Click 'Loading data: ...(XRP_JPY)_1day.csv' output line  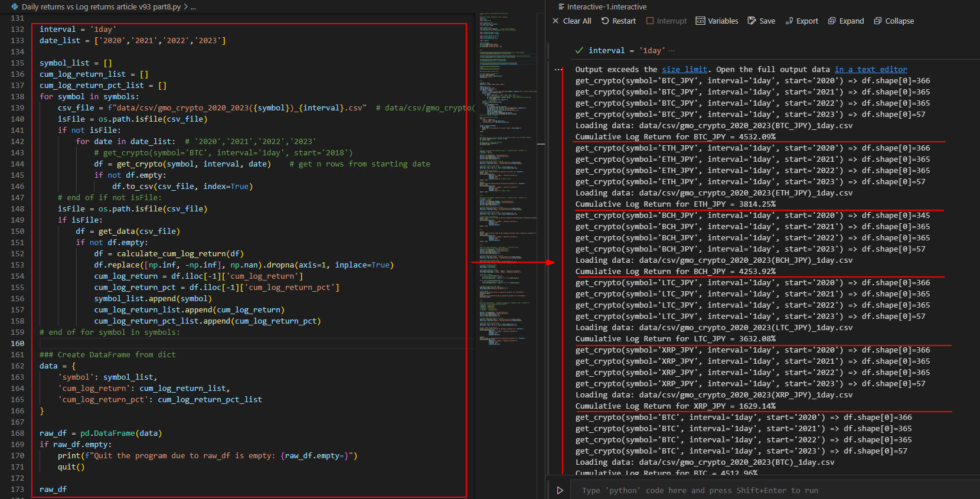coord(714,394)
